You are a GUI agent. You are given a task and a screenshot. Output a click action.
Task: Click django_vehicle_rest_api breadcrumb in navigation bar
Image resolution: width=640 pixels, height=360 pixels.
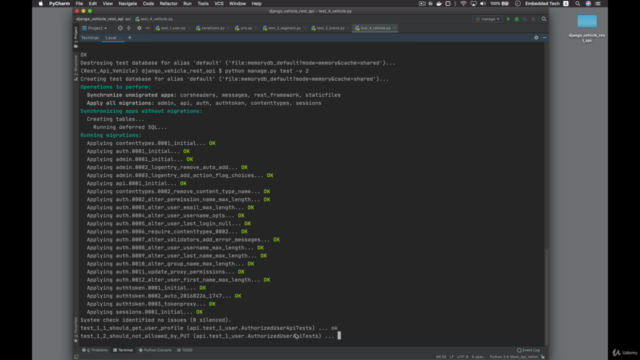click(x=100, y=19)
